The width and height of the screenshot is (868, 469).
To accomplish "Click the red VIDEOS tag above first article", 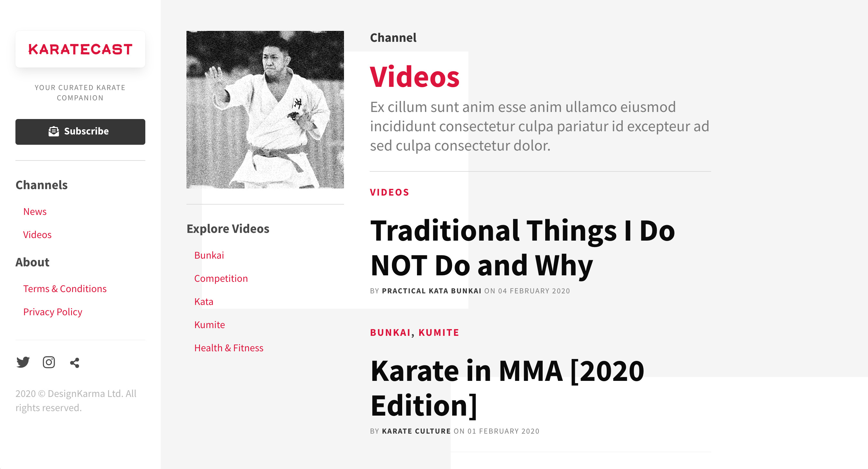I will tap(390, 192).
